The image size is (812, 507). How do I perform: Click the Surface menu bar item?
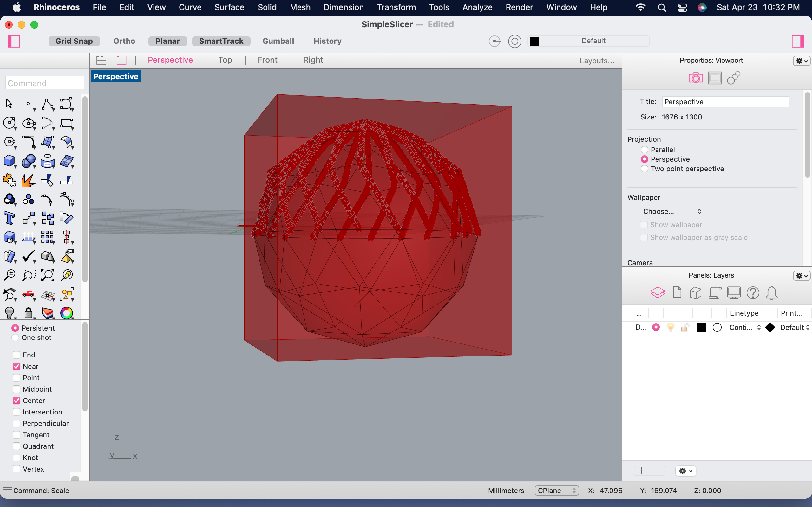point(229,7)
